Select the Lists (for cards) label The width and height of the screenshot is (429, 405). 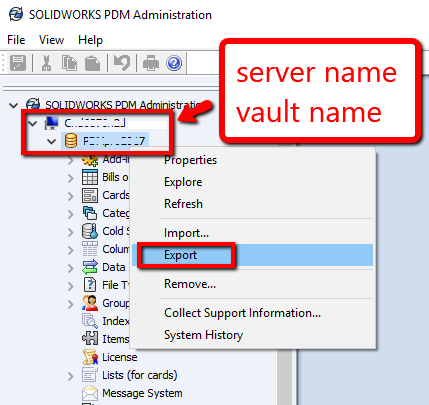(140, 375)
